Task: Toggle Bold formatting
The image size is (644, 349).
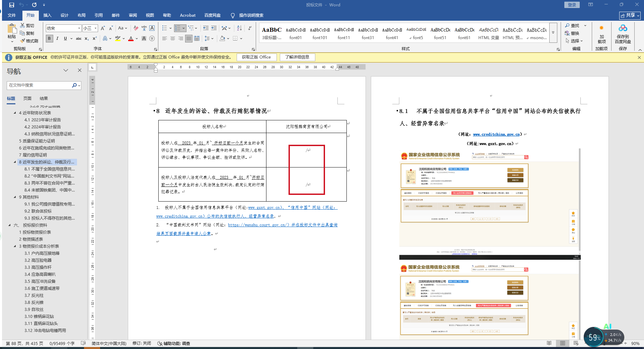Action: click(x=49, y=38)
